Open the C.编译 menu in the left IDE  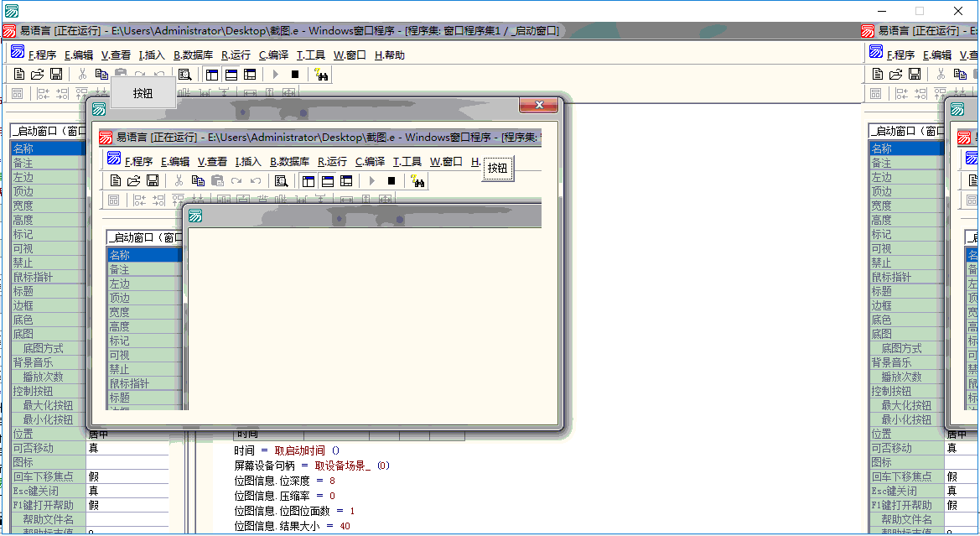pyautogui.click(x=274, y=55)
